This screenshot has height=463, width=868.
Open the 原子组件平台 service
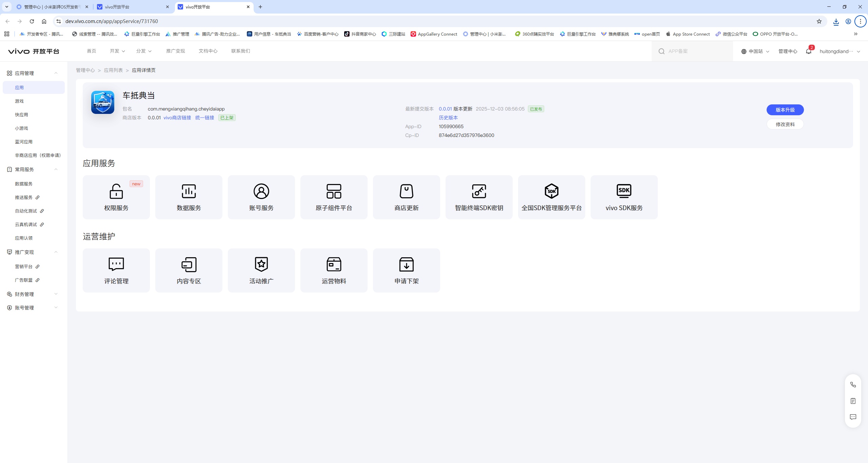click(333, 197)
